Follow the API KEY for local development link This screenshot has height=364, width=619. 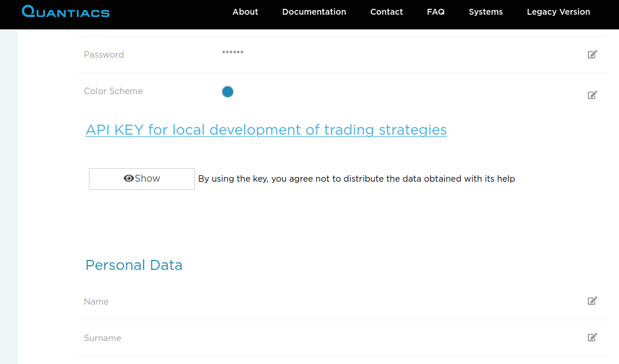(x=266, y=130)
